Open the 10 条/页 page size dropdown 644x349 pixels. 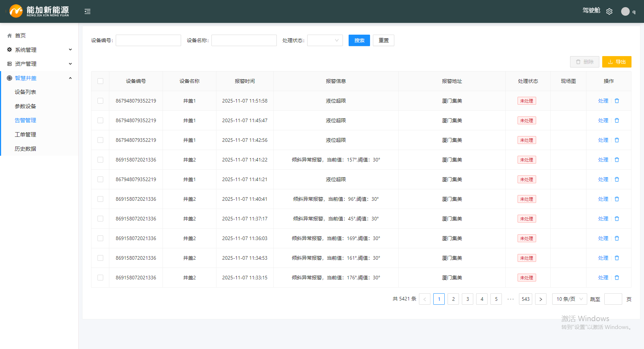click(569, 299)
